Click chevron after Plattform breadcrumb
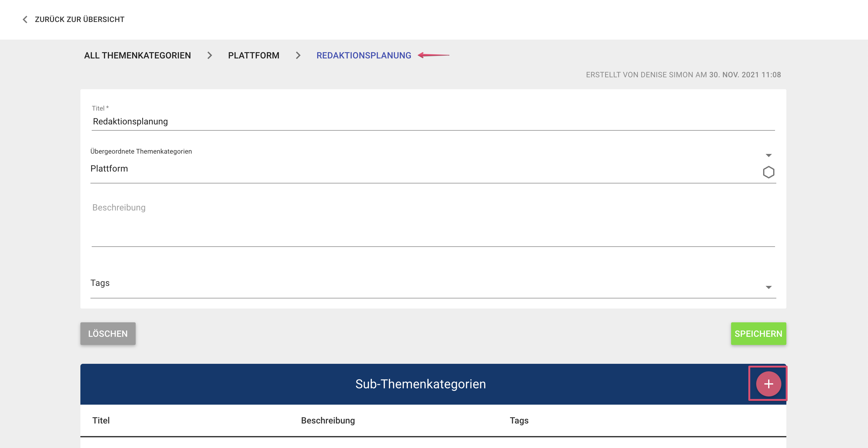The width and height of the screenshot is (868, 448). pyautogui.click(x=298, y=55)
